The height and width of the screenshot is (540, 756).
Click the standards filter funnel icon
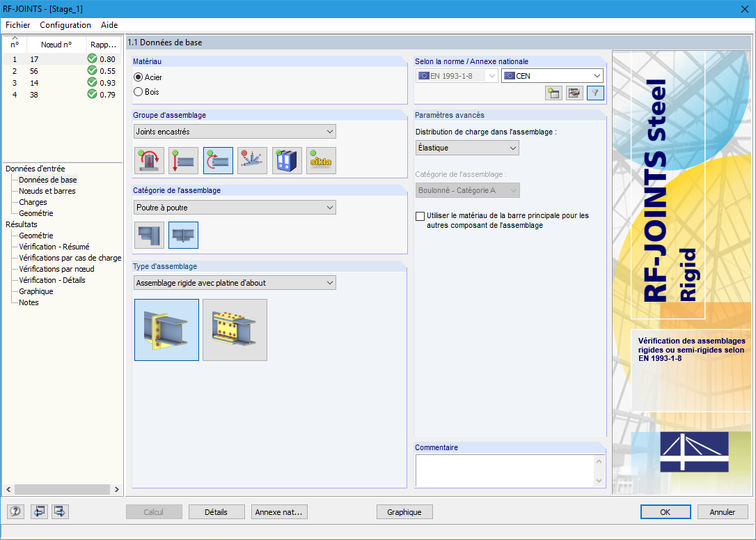tap(595, 93)
